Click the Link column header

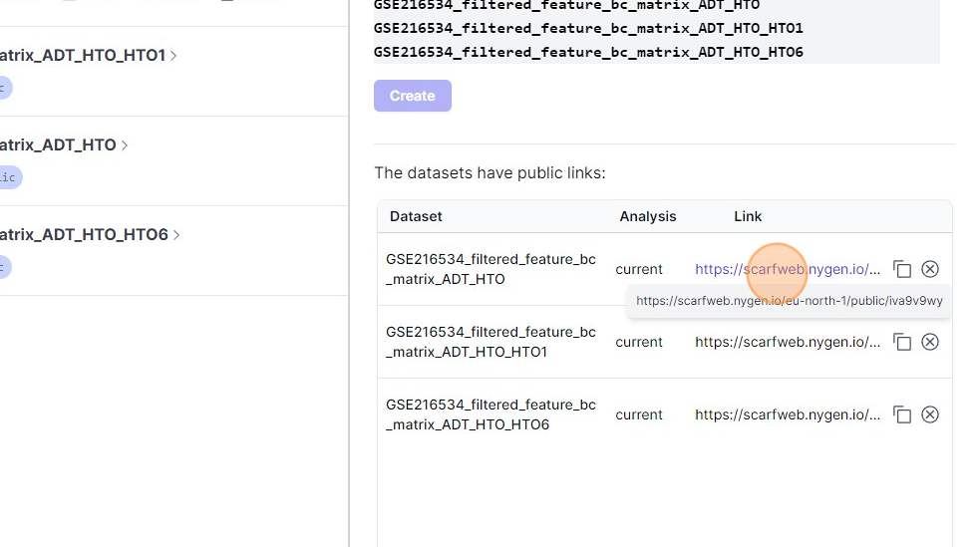pos(748,216)
